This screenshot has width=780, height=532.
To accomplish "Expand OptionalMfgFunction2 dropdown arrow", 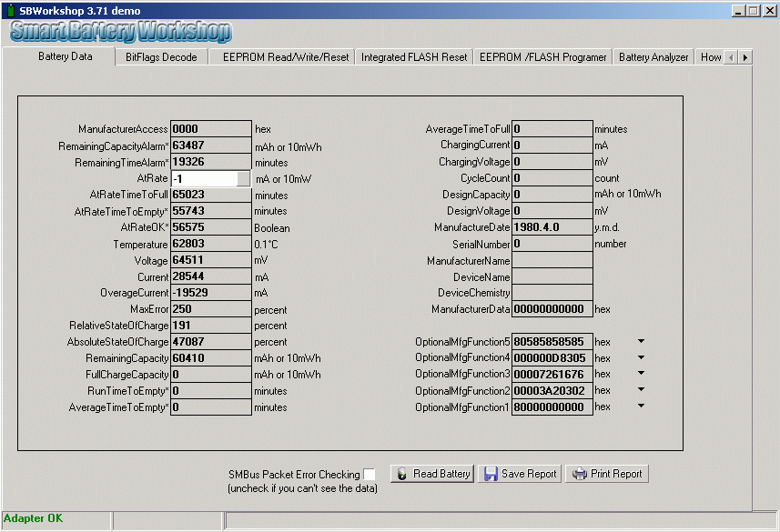I will [x=642, y=390].
